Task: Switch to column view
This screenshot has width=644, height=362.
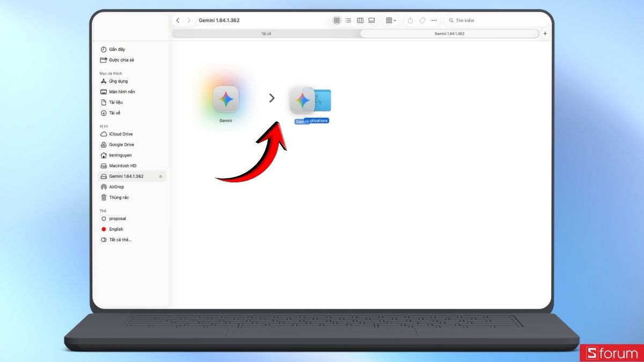Action: (x=360, y=20)
